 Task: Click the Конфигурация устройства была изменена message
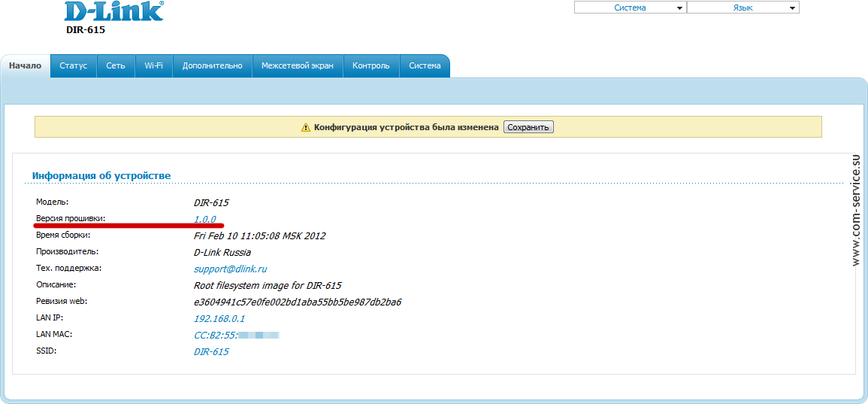407,127
